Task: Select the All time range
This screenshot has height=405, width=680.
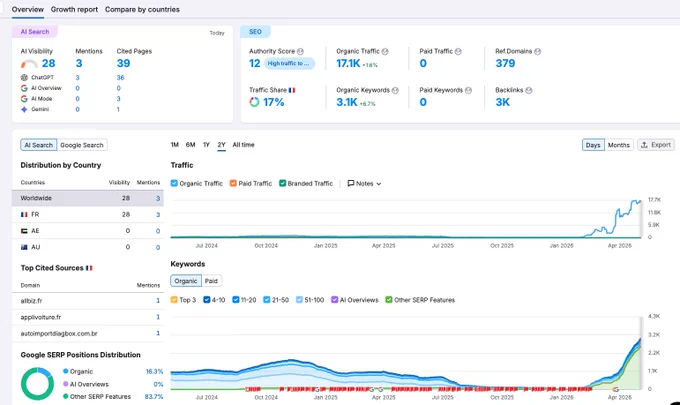Action: point(243,145)
